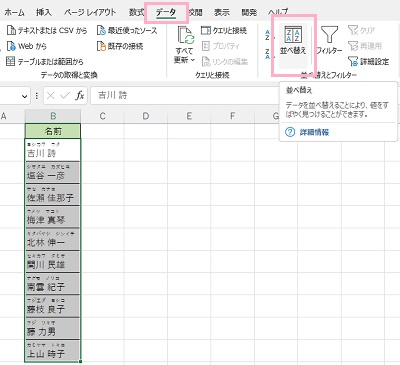Screen dimensions: 400x365
Task: Import data from テキストまたは CSV から
Action: (47, 30)
